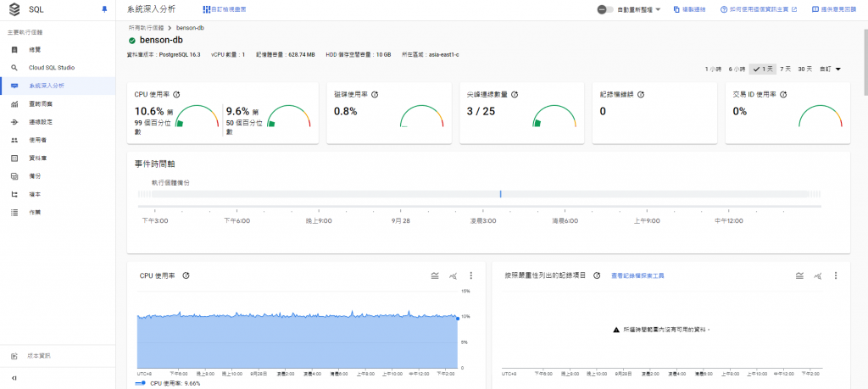
Task: Open metrics explorer icon on log entries chart
Action: [818, 275]
